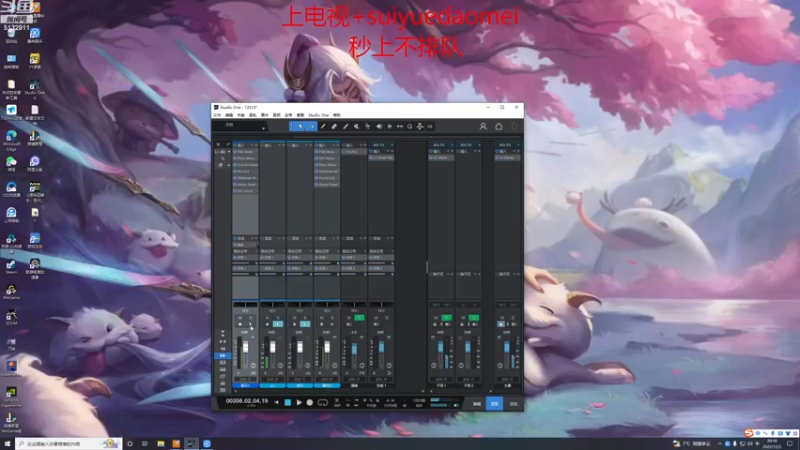Open channel 2 automation mode dropdown
Image resolution: width=800 pixels, height=450 pixels.
[272, 380]
